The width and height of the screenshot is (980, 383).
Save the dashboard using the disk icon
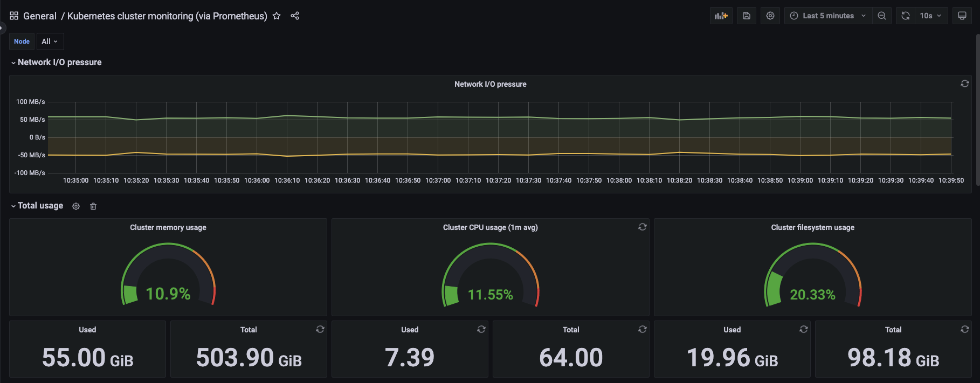[x=746, y=16]
